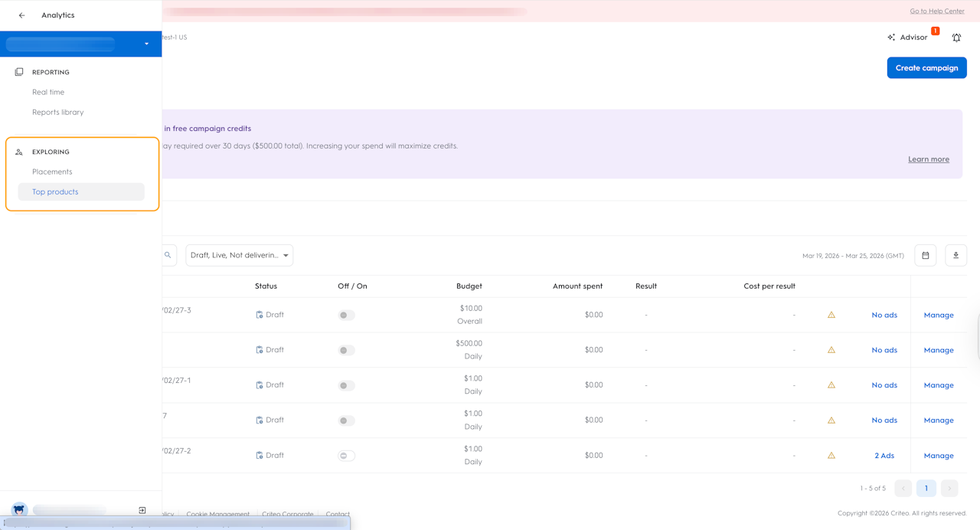Viewport: 980px width, 530px height.
Task: Click the search magnifier icon
Action: pyautogui.click(x=168, y=255)
